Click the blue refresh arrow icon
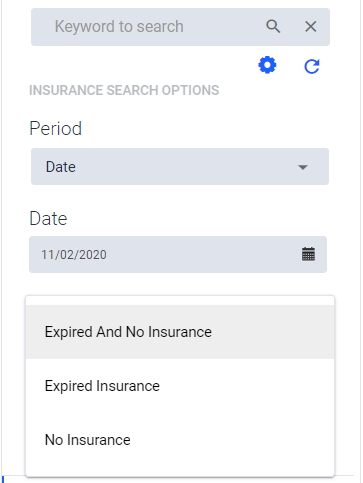 (312, 66)
